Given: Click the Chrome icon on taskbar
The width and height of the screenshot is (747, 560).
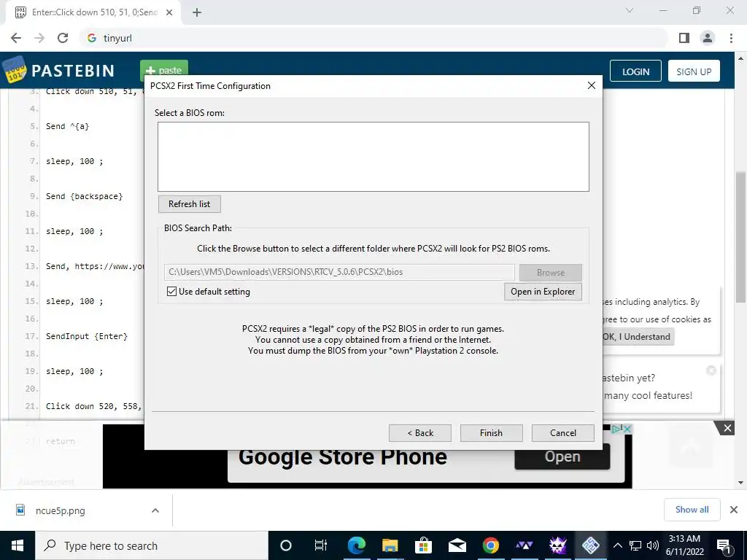Looking at the screenshot, I should [490, 545].
